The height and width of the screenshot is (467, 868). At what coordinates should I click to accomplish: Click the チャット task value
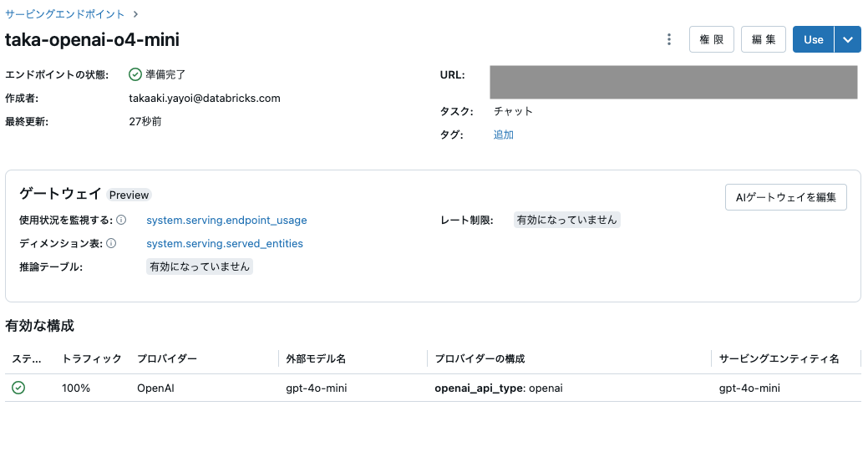pyautogui.click(x=513, y=111)
